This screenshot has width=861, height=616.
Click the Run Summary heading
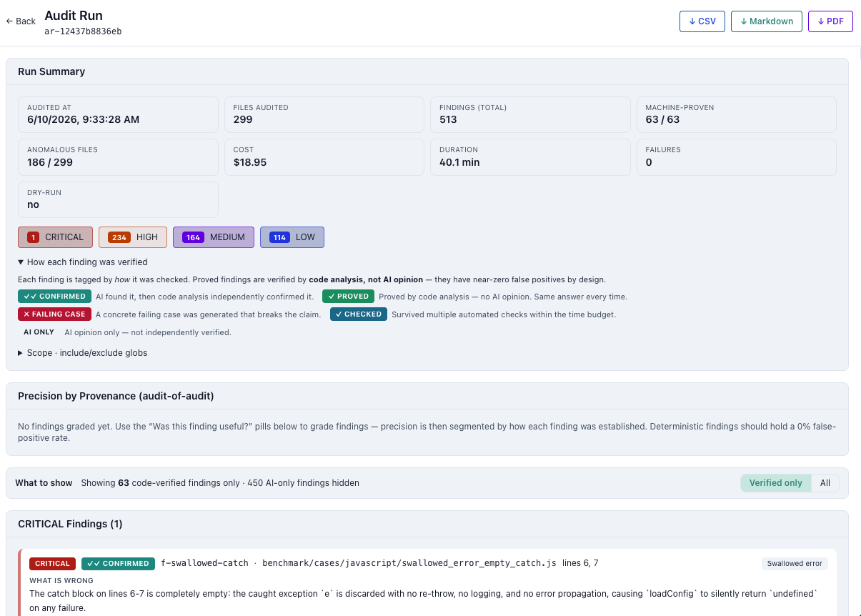[51, 71]
